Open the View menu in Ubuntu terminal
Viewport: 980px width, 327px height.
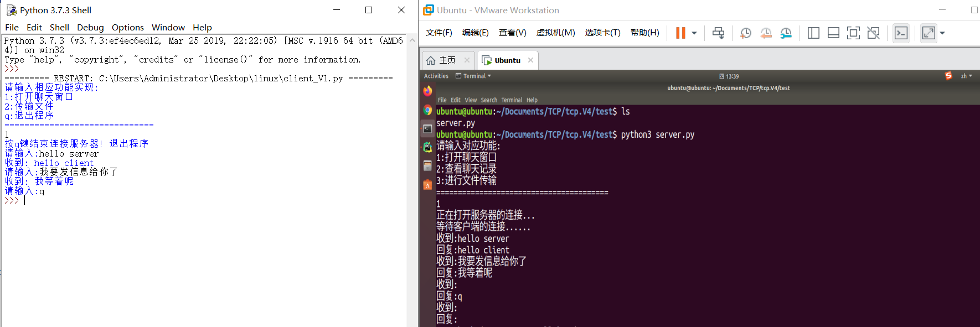tap(471, 100)
